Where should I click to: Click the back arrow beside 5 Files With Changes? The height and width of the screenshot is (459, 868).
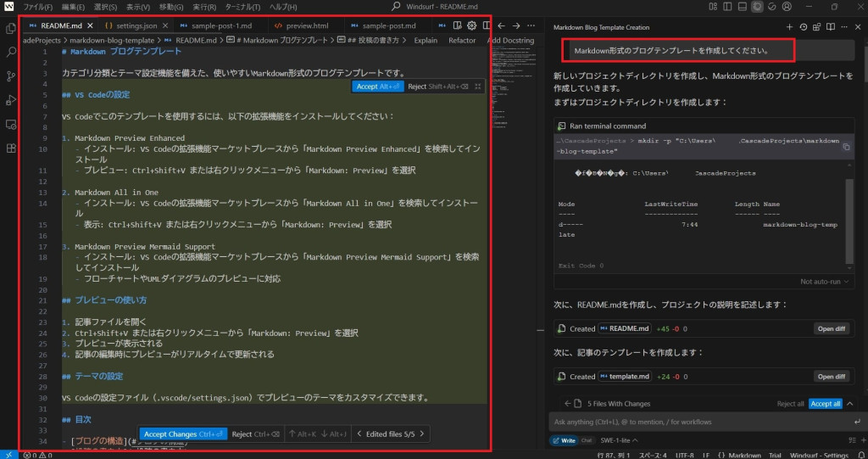tap(567, 404)
